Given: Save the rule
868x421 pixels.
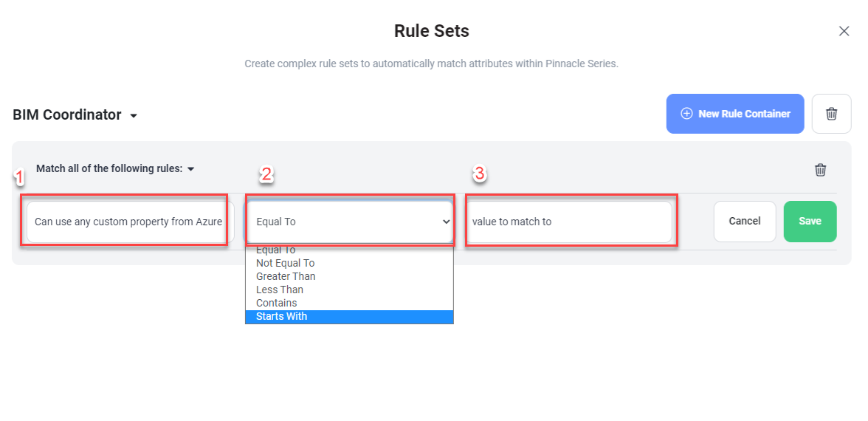Looking at the screenshot, I should (810, 221).
